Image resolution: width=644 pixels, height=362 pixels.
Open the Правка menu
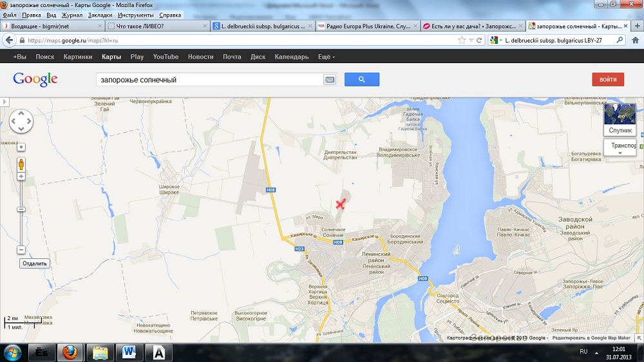coord(31,15)
